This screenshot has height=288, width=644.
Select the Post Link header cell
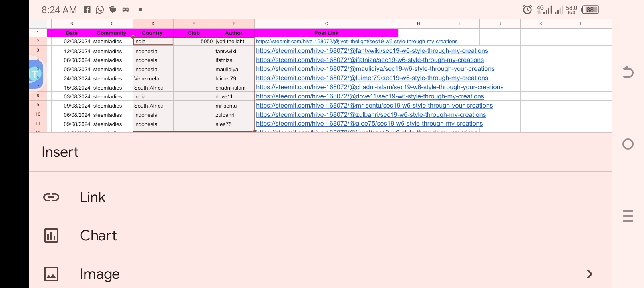tap(326, 33)
